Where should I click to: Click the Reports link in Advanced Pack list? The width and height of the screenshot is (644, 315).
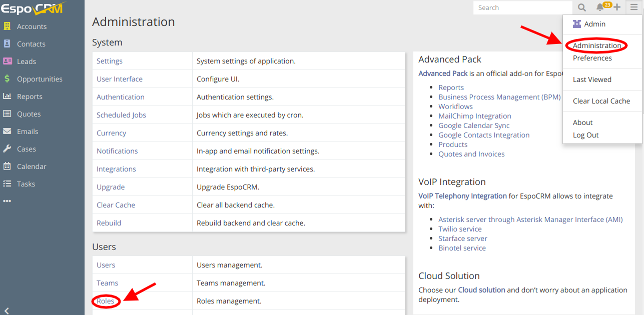(x=451, y=87)
